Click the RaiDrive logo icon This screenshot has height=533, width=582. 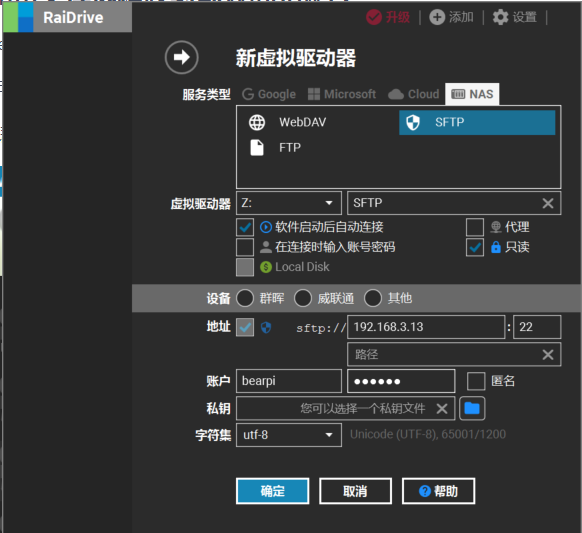[18, 17]
